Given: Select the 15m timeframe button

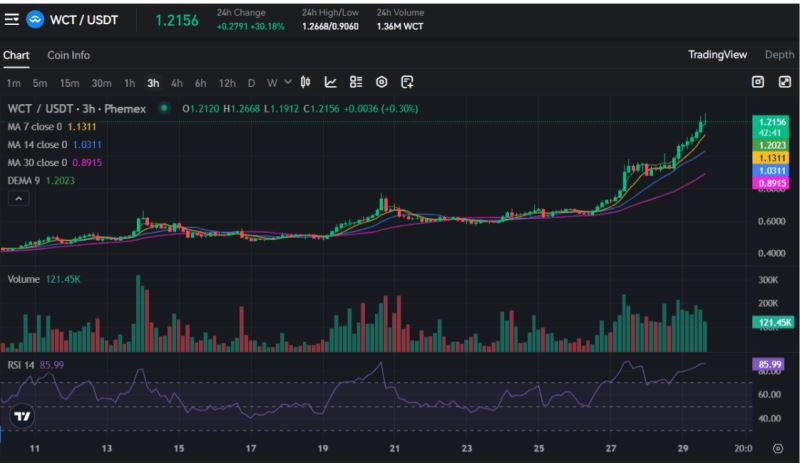Looking at the screenshot, I should point(69,82).
